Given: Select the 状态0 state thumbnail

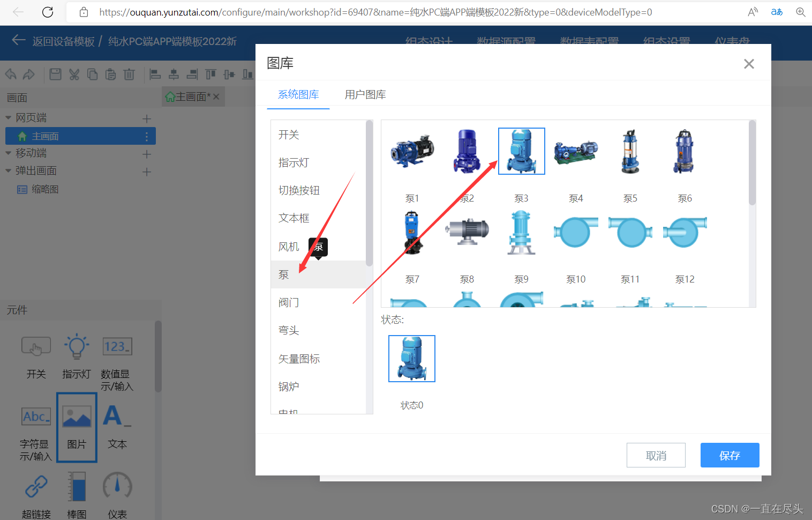Looking at the screenshot, I should 411,358.
